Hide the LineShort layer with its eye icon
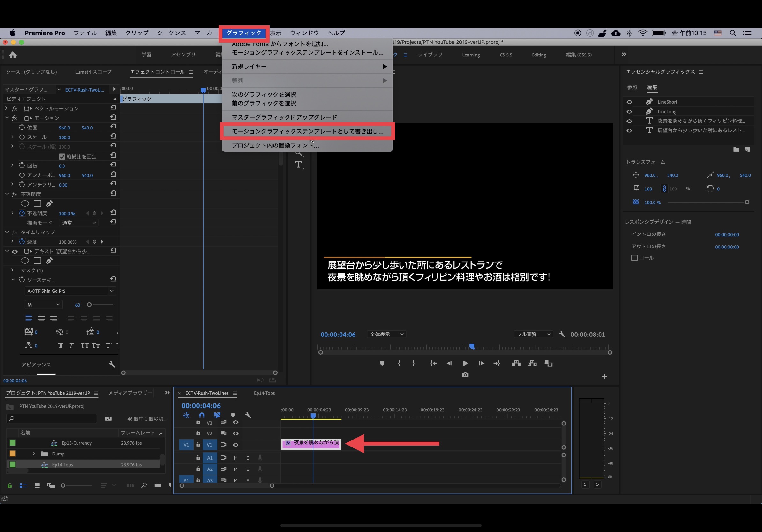762x532 pixels. (629, 102)
